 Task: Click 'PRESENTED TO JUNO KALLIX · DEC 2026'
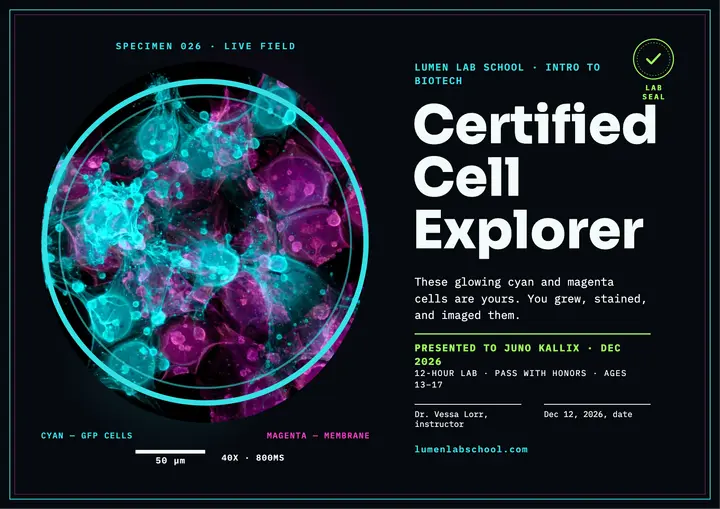(518, 355)
